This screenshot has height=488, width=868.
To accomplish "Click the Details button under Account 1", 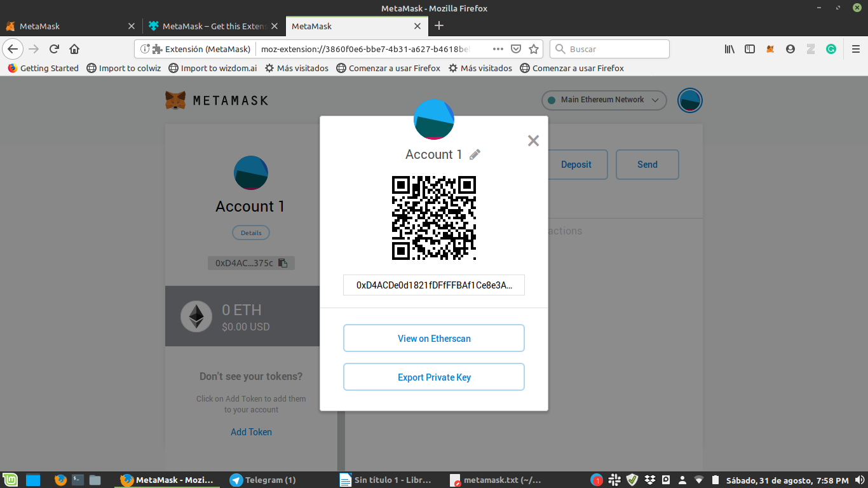I will click(251, 233).
